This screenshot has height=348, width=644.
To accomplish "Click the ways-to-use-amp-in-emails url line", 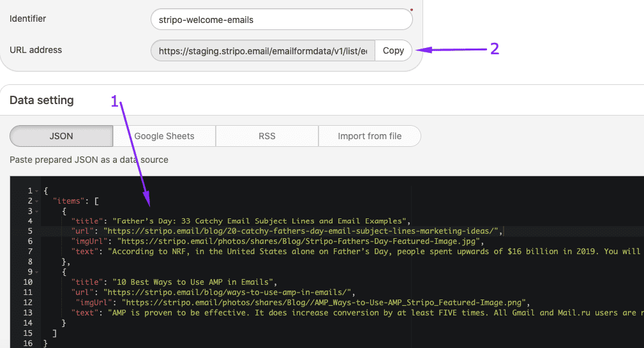I will click(213, 292).
